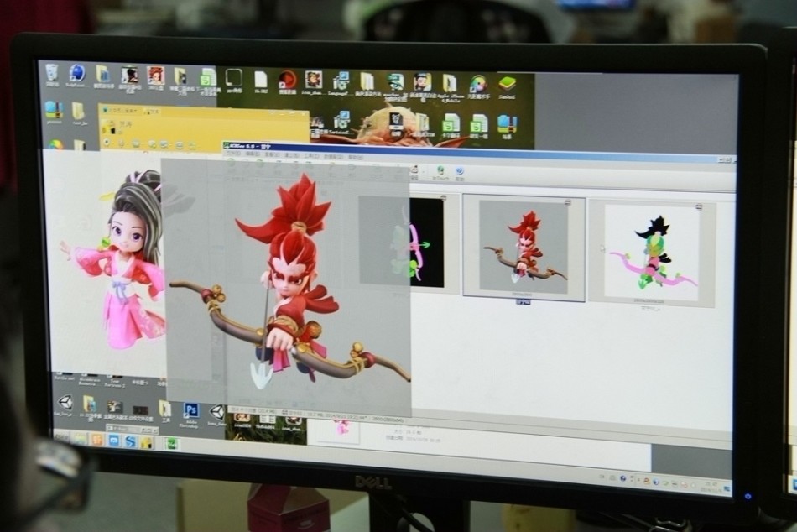This screenshot has width=797, height=532.
Task: Open the dark video thumbnail file on desktop
Action: [x=140, y=410]
